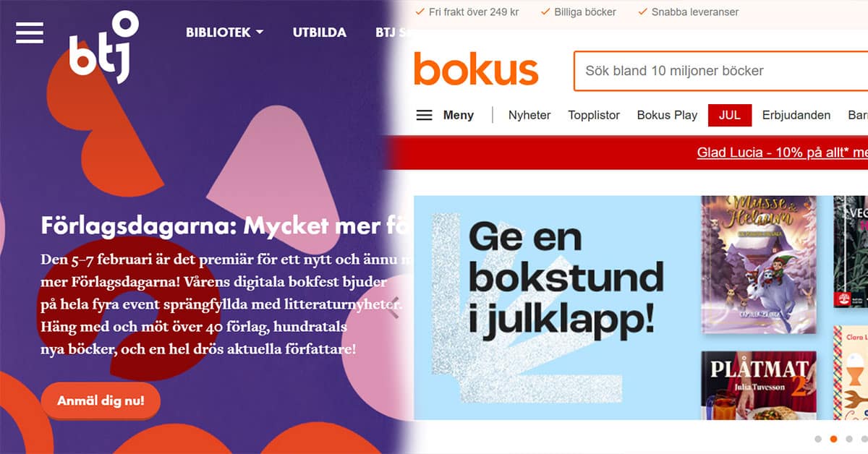
Task: Select the orange active carousel dot
Action: pos(833,439)
